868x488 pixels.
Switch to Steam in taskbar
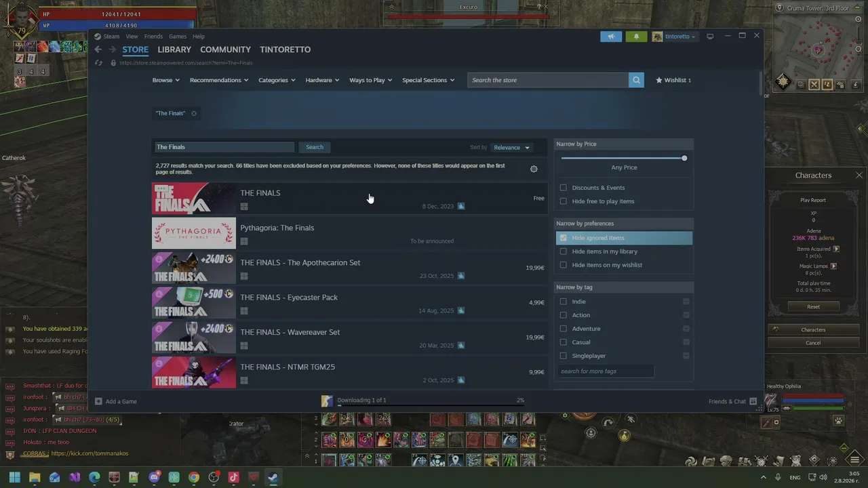tap(273, 477)
